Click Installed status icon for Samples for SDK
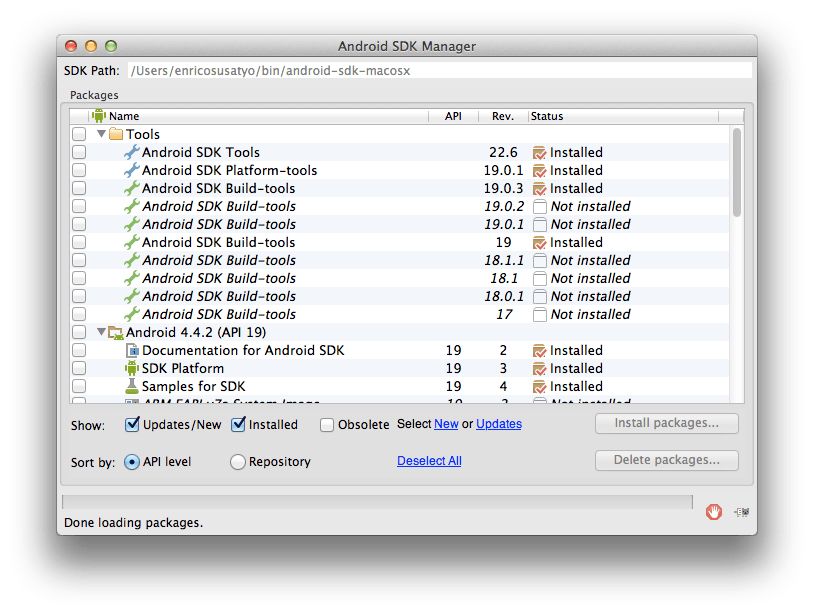Screen dimensions: 814x614 click(x=539, y=387)
